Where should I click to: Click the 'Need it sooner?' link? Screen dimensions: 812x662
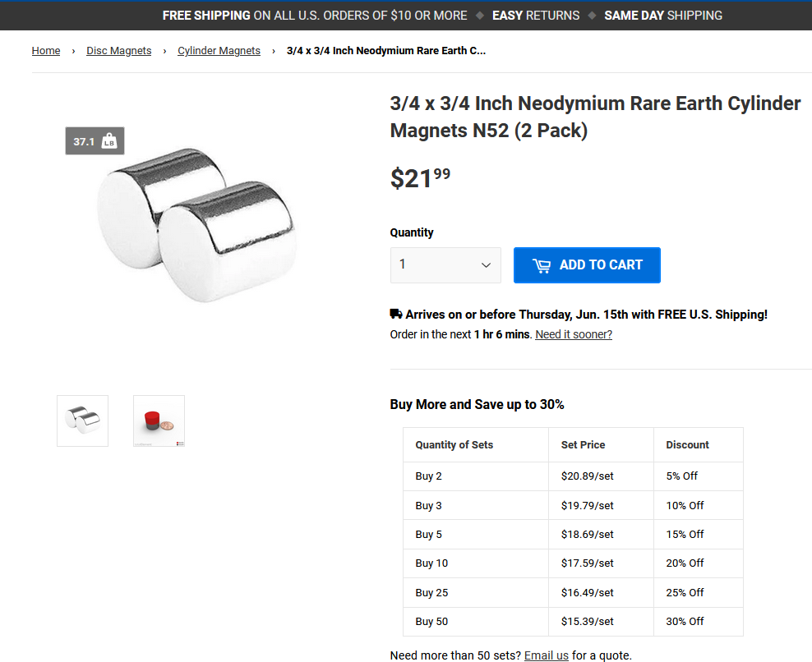tap(574, 334)
